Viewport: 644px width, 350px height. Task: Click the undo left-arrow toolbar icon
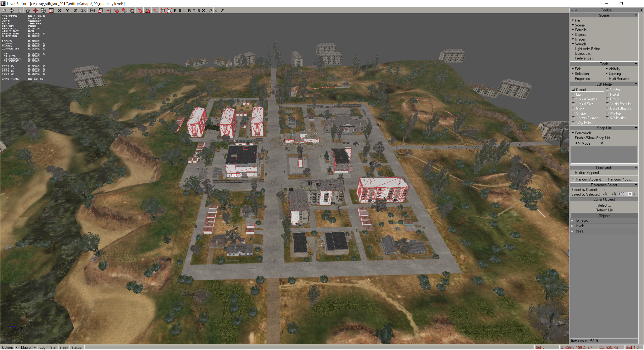[x=4, y=11]
